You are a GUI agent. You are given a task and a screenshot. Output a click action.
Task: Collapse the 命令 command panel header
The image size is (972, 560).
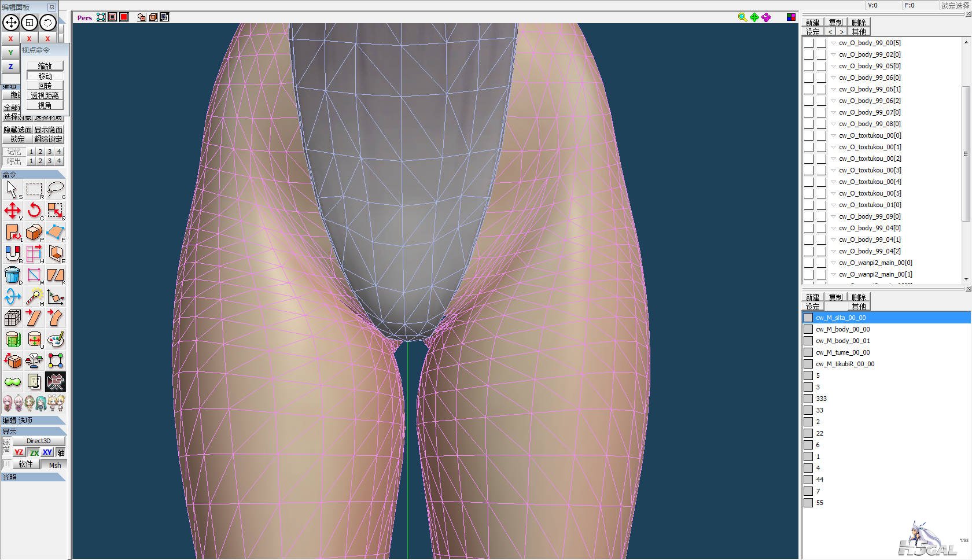click(32, 174)
